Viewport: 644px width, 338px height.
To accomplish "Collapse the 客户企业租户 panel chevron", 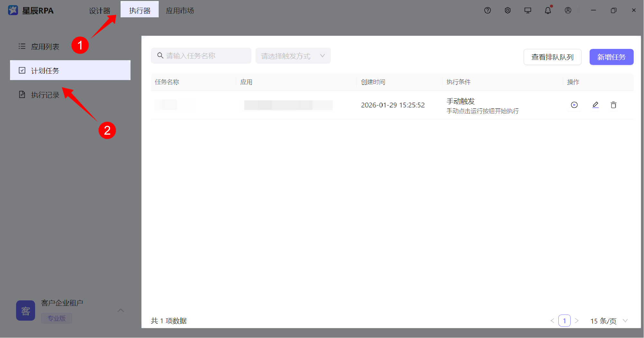I will point(121,310).
